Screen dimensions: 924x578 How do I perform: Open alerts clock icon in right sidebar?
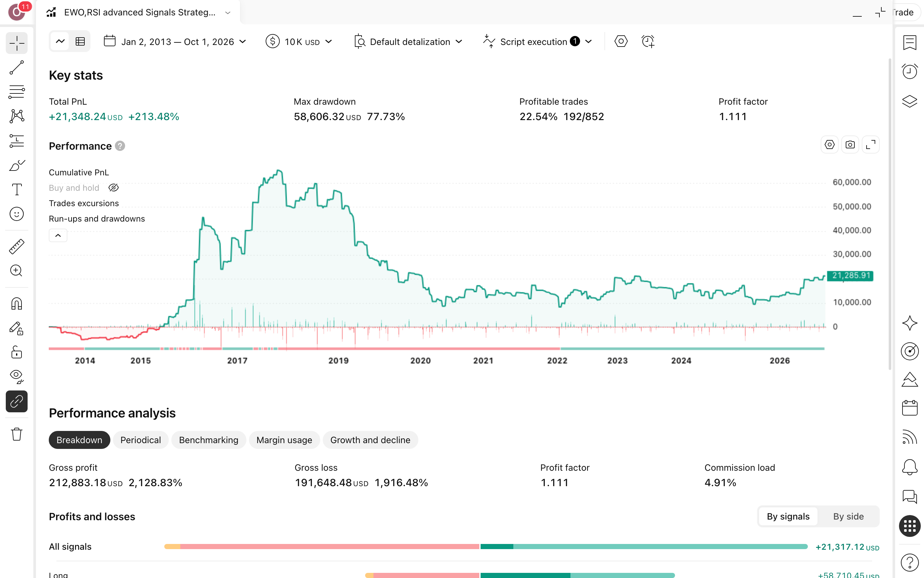[x=910, y=72]
